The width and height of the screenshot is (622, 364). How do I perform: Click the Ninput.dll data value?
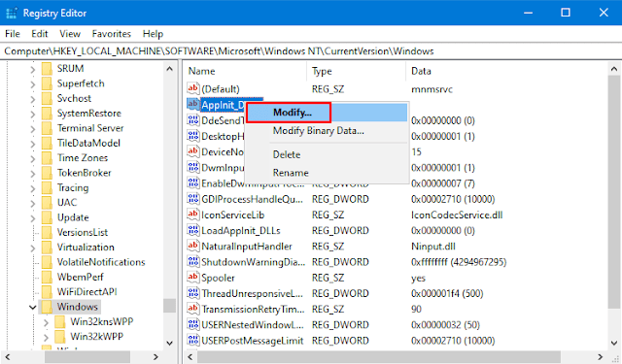click(433, 246)
